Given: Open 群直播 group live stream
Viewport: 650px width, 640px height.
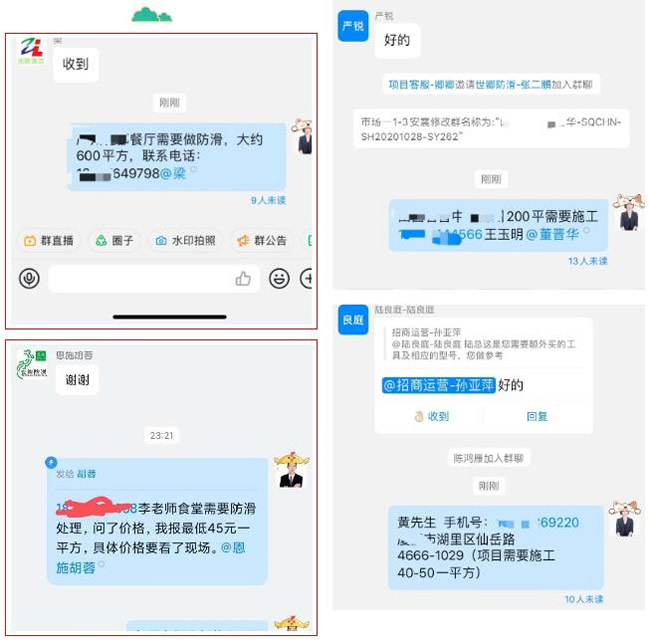Looking at the screenshot, I should [49, 240].
